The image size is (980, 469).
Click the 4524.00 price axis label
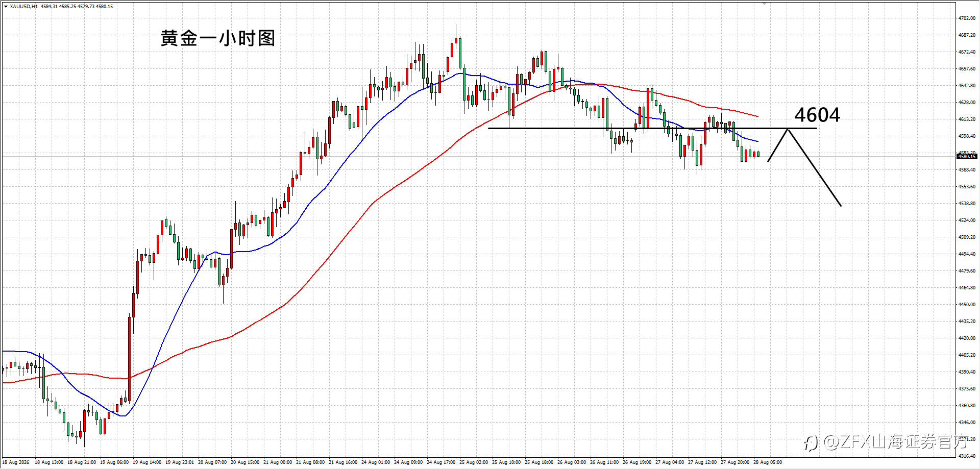[967, 220]
